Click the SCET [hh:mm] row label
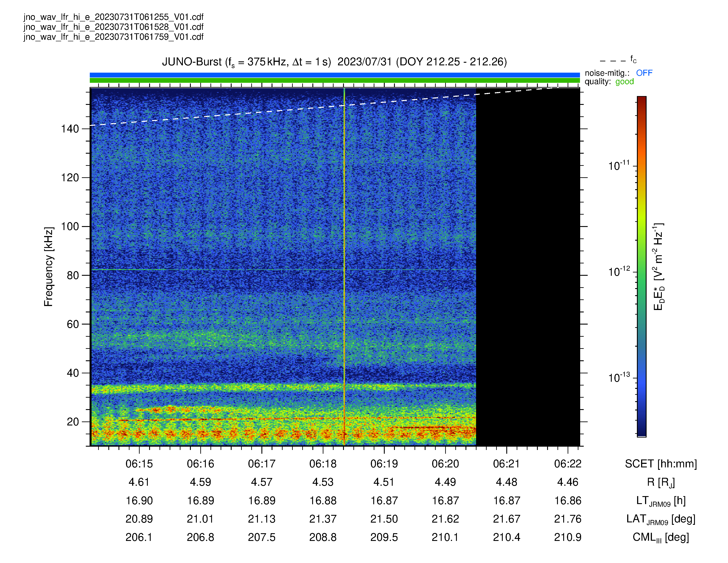 coord(661,464)
